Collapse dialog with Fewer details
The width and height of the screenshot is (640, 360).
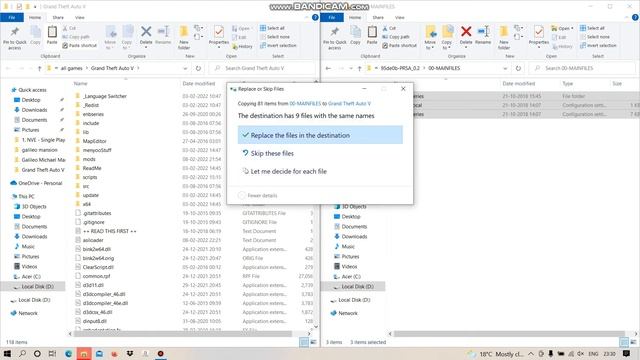258,196
